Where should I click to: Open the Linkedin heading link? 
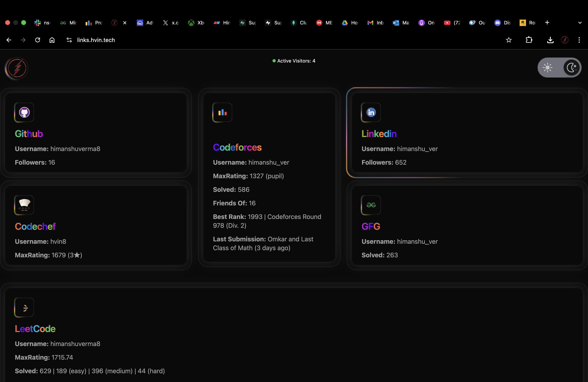pos(379,134)
